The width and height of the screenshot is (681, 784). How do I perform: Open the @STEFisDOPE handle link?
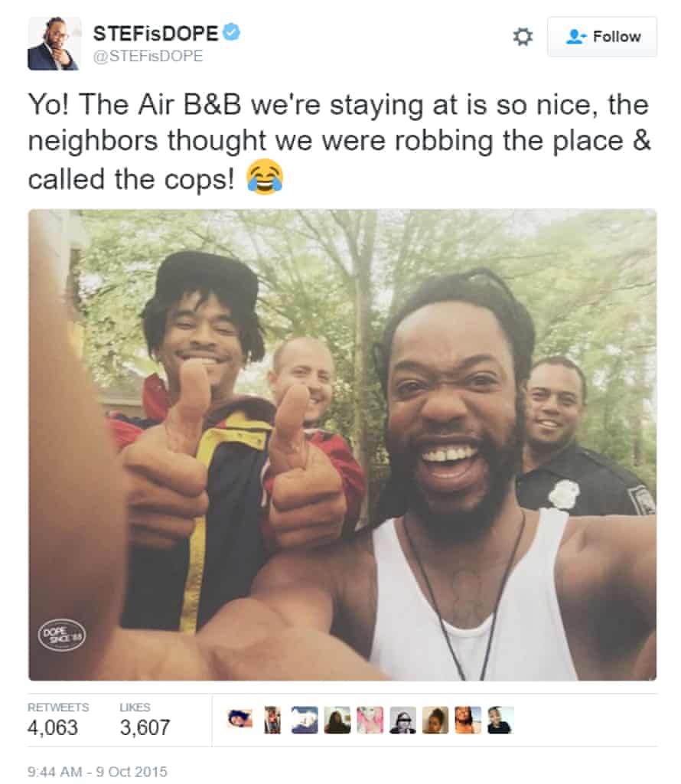(148, 56)
